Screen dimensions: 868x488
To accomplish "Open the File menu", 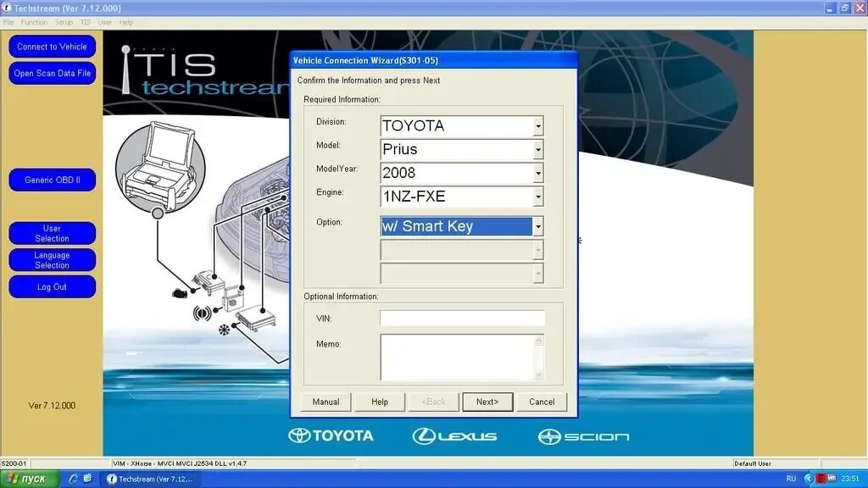I will click(x=8, y=22).
